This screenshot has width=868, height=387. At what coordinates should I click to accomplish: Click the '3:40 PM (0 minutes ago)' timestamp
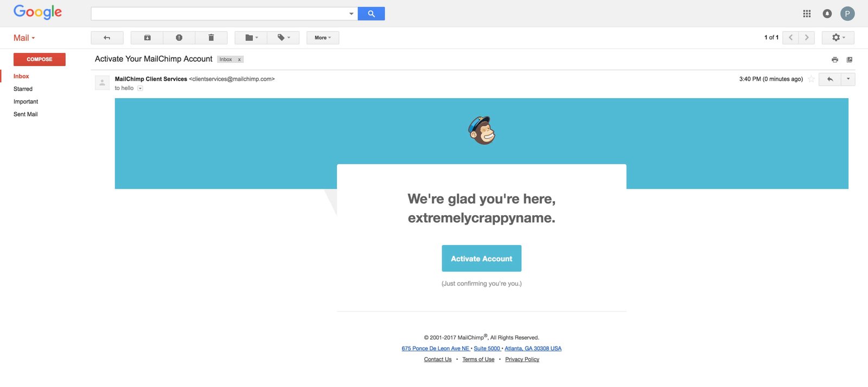pos(771,79)
